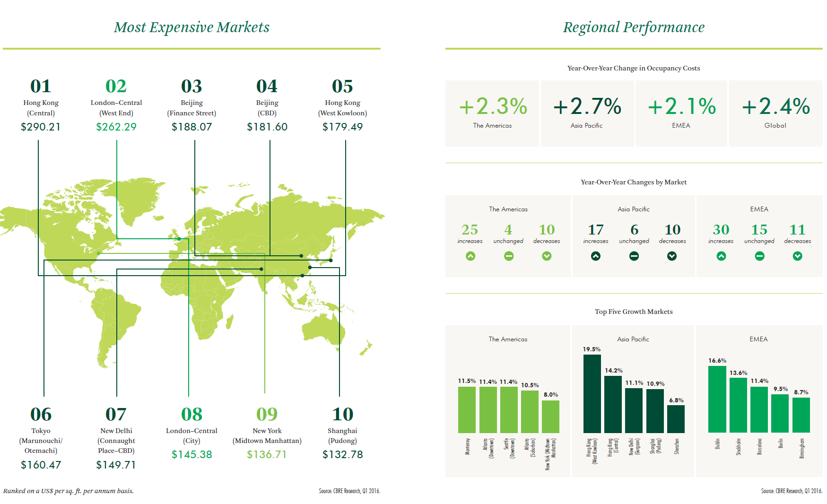Click rank number 06
This screenshot has width=827, height=504.
[x=41, y=415]
